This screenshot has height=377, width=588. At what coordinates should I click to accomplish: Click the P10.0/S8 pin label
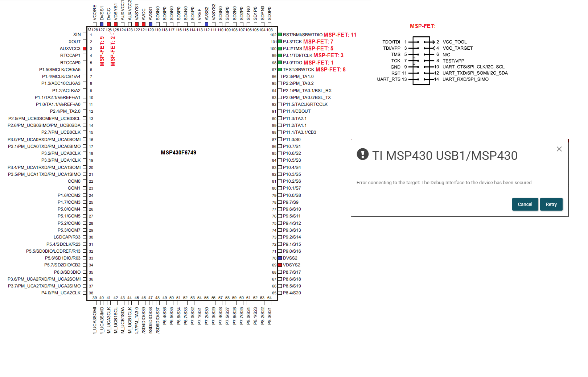click(x=292, y=195)
